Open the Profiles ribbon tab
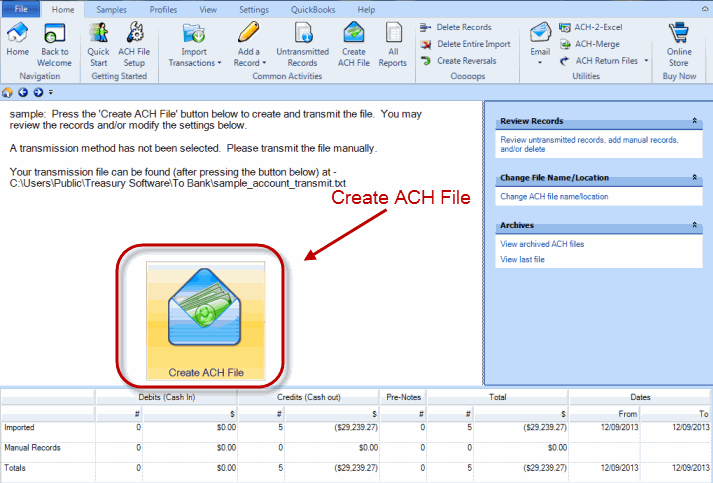The width and height of the screenshot is (713, 483). click(x=163, y=9)
